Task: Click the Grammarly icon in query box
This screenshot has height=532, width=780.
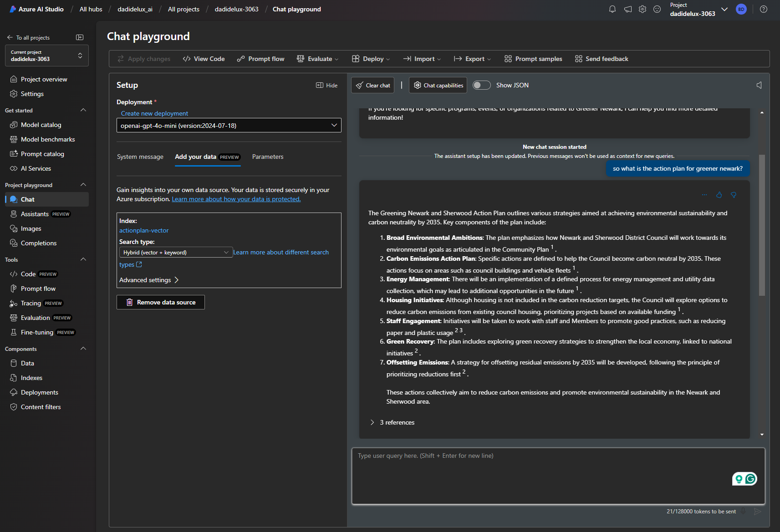Action: click(750, 479)
